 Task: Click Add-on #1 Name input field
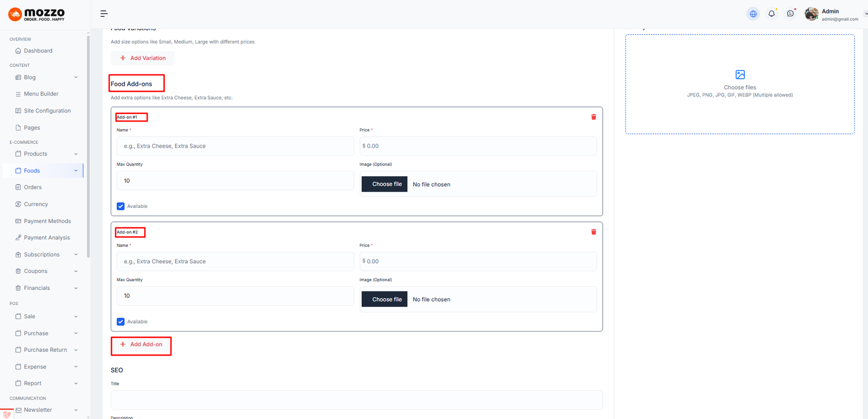235,146
